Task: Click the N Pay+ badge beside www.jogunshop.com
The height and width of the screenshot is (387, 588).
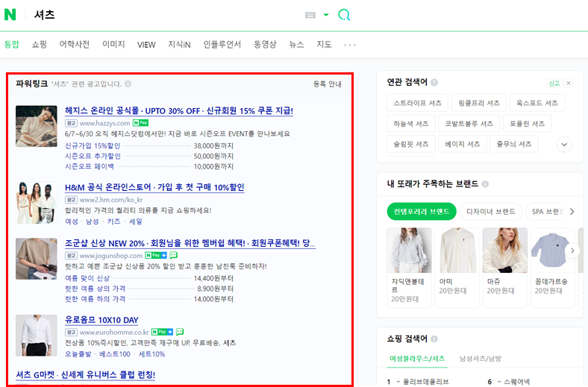Action: [x=156, y=256]
